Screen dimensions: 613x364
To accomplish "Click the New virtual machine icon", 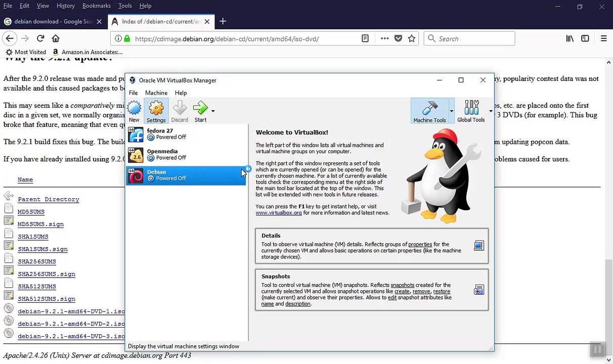I will click(134, 111).
